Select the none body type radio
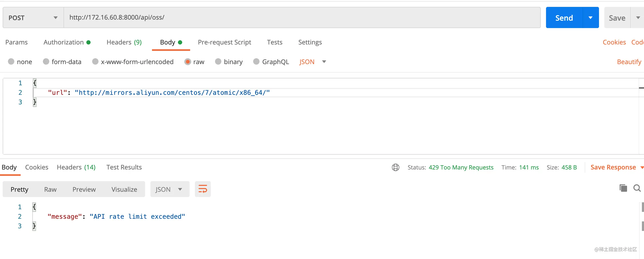This screenshot has width=644, height=259. point(11,61)
